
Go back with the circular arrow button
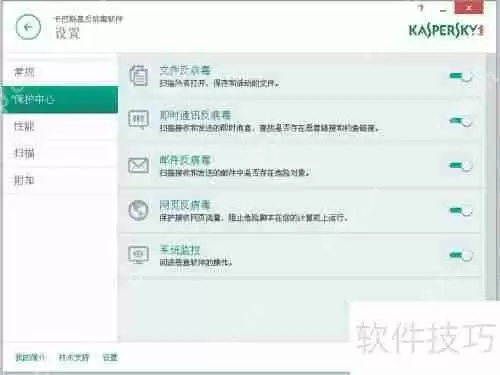point(28,27)
